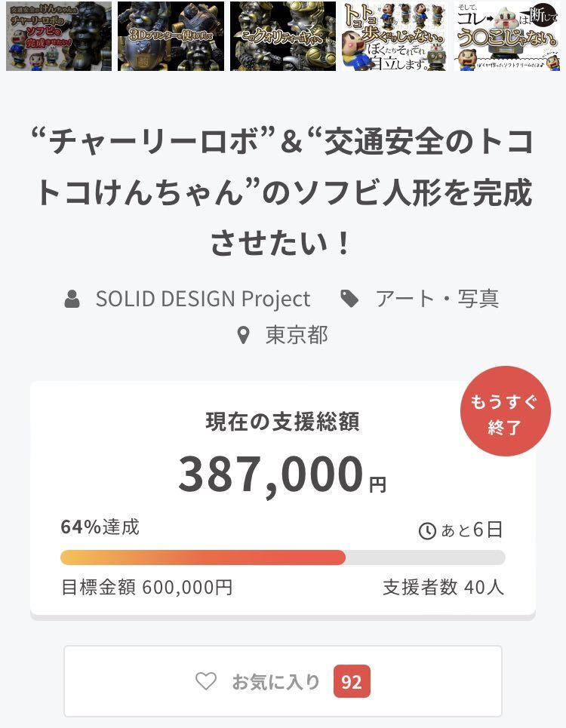Viewport: 566px width, 728px height.
Task: Select the 3D printer thumbnail image
Action: tap(171, 36)
